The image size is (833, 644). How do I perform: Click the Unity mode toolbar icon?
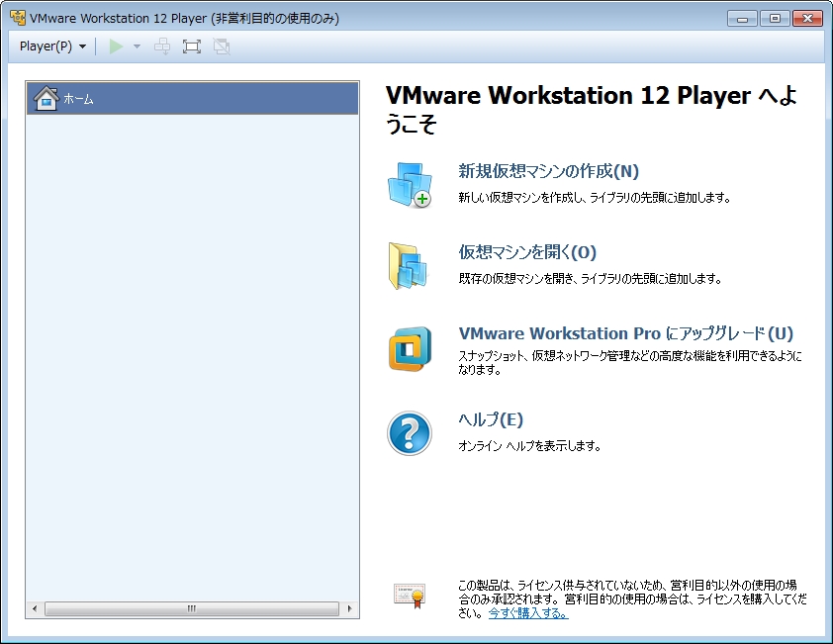(x=221, y=46)
